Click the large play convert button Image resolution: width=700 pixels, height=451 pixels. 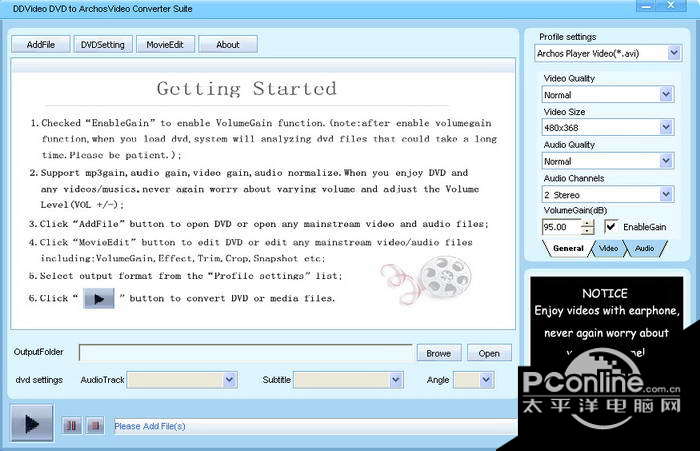(32, 423)
